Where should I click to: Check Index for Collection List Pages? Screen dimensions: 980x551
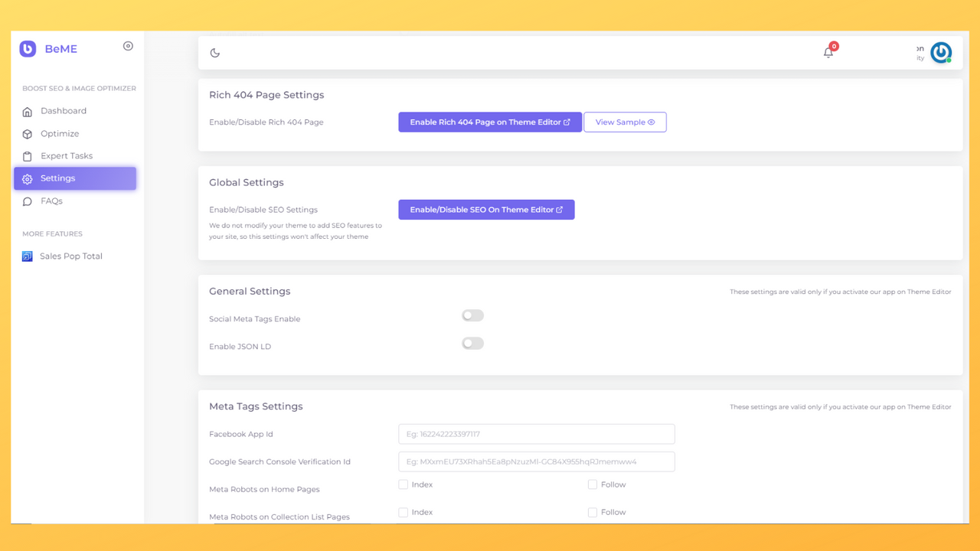pyautogui.click(x=403, y=512)
